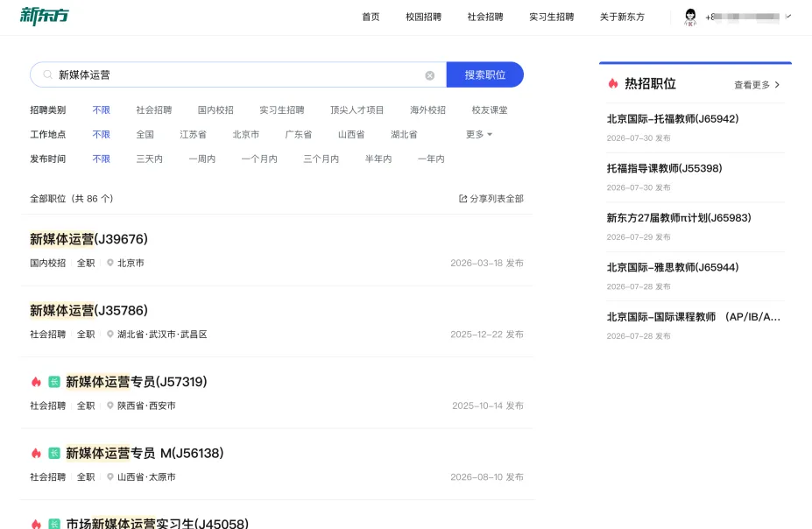The height and width of the screenshot is (529, 812).
Task: Filter by 校友课堂 category
Action: [x=490, y=110]
